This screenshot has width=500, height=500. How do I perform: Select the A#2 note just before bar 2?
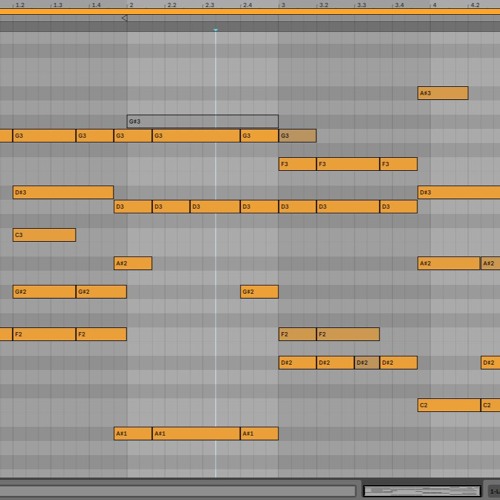[x=133, y=263]
